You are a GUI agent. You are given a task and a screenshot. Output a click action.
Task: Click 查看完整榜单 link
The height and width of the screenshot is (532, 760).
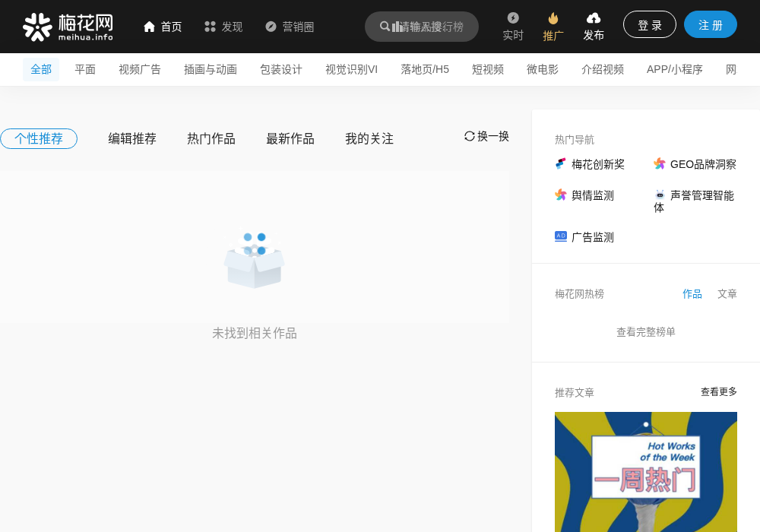tap(645, 332)
